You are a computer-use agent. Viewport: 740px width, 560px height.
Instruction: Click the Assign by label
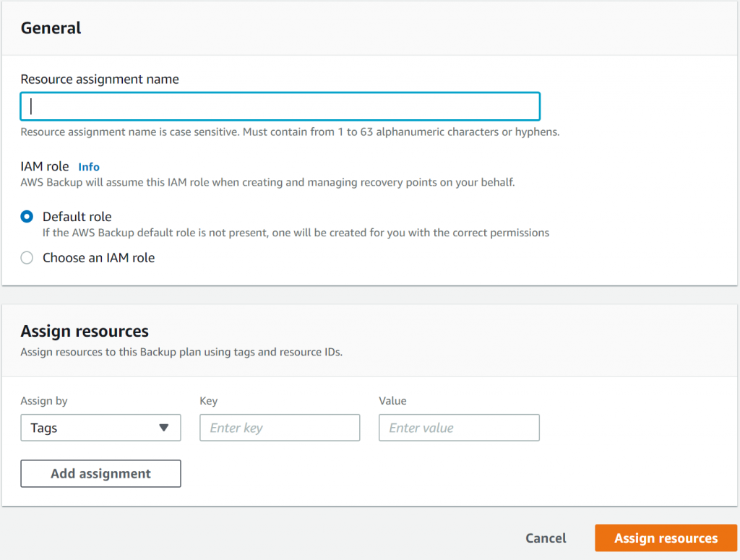point(44,400)
